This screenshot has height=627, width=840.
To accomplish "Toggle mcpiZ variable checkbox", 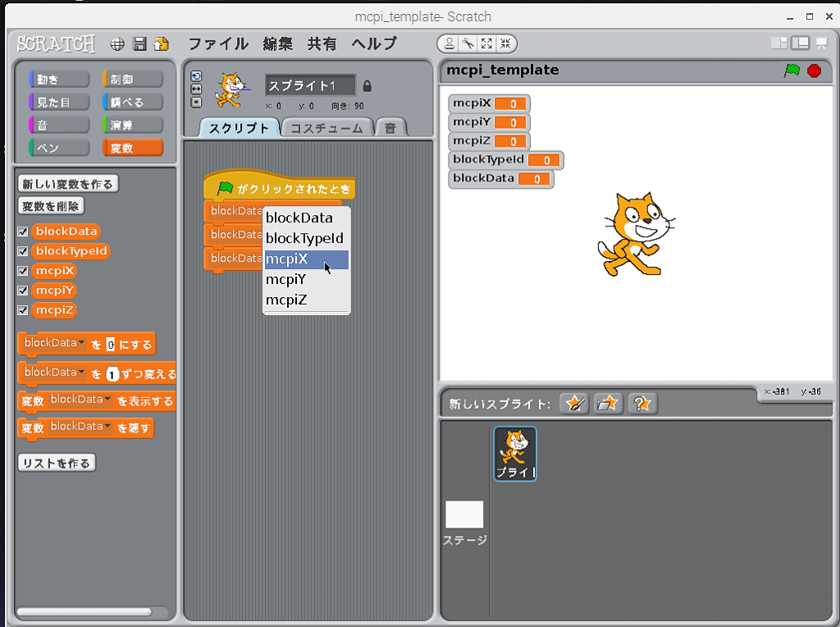I will [22, 310].
